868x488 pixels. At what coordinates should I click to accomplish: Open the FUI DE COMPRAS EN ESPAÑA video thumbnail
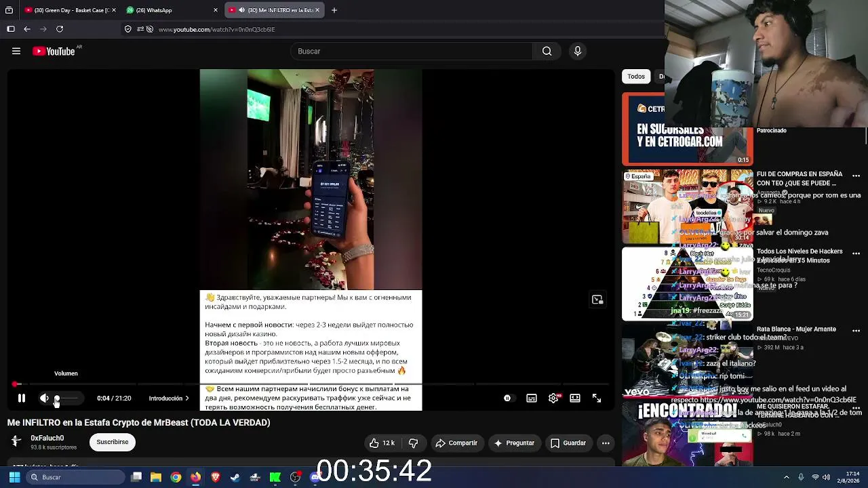click(687, 206)
